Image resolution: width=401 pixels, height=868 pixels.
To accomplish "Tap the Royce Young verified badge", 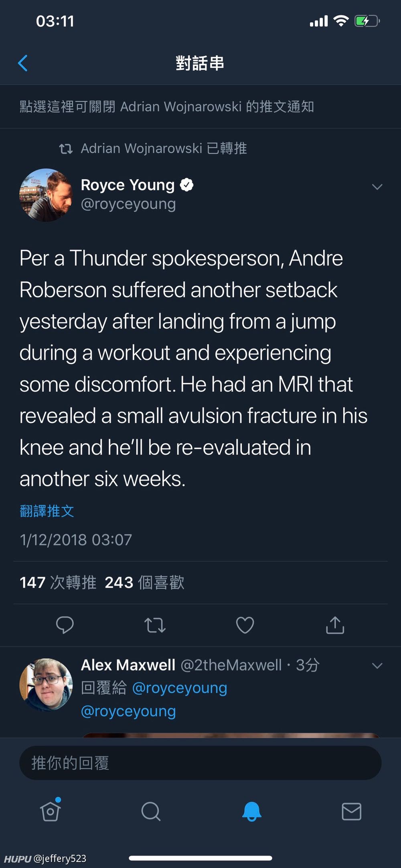I will [186, 185].
